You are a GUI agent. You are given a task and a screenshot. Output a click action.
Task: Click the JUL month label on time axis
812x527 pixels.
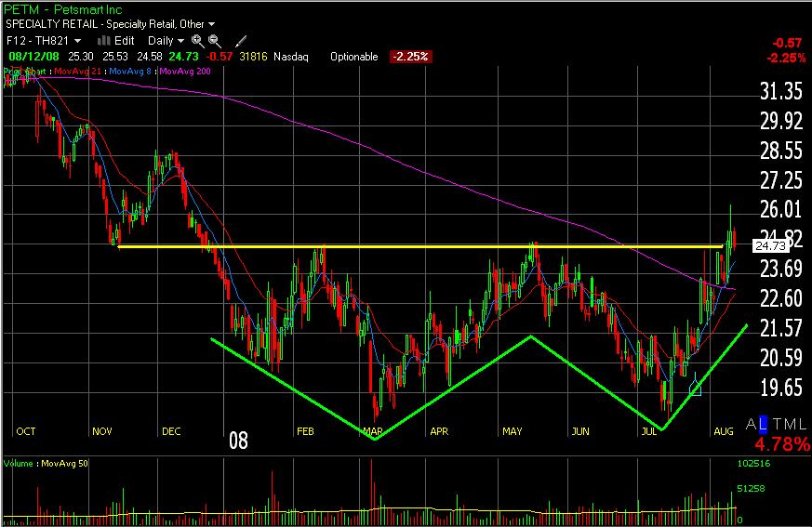[x=649, y=431]
